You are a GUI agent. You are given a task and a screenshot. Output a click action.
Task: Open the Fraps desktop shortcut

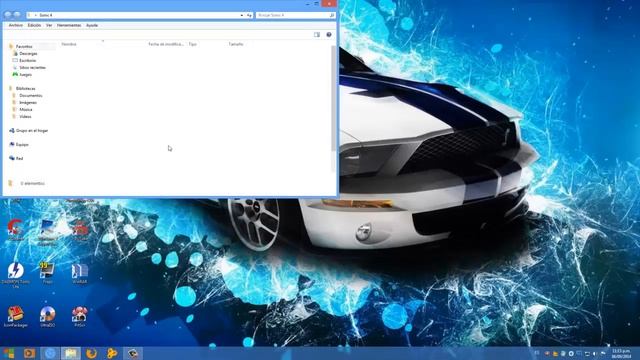[x=47, y=273]
